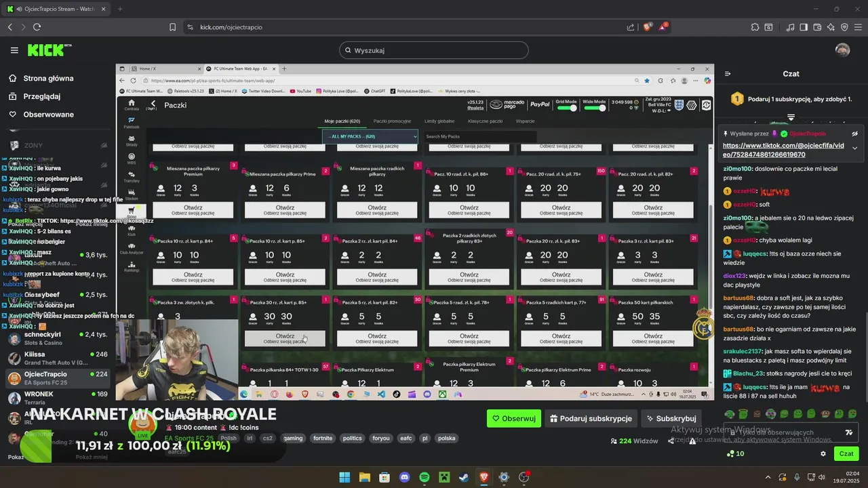Click the Search My Packs field

(479, 136)
